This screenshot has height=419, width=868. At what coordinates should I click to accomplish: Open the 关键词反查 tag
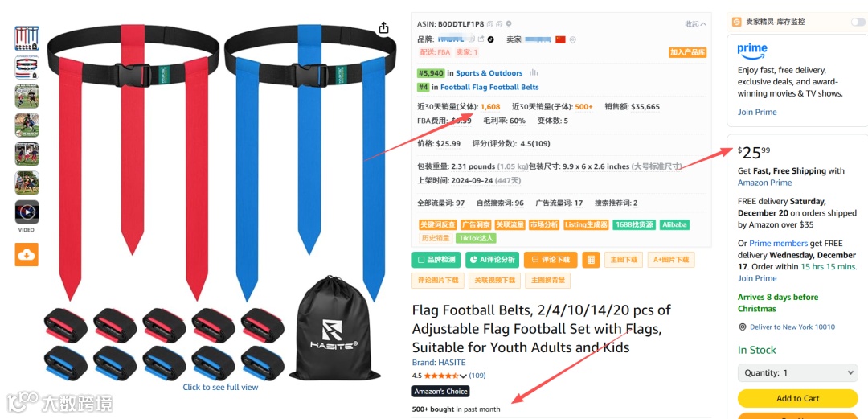tap(437, 225)
